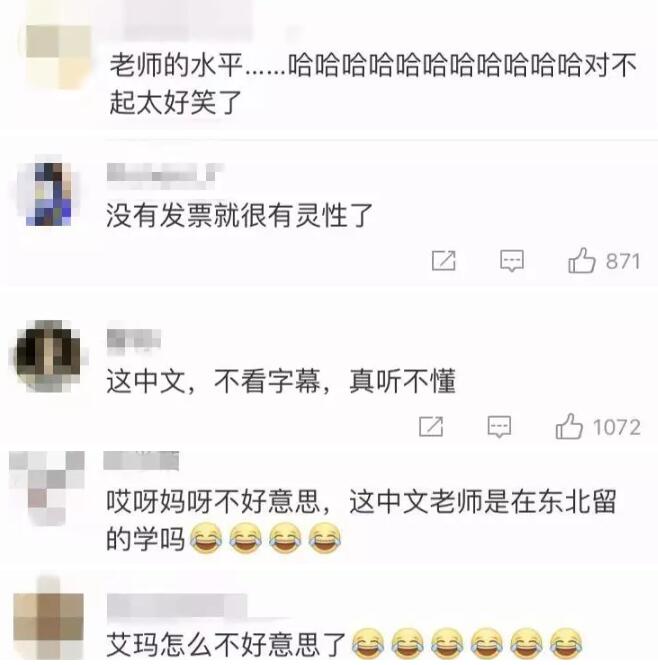The image size is (658, 665).
Task: Open the 1072 like count
Action: point(616,427)
